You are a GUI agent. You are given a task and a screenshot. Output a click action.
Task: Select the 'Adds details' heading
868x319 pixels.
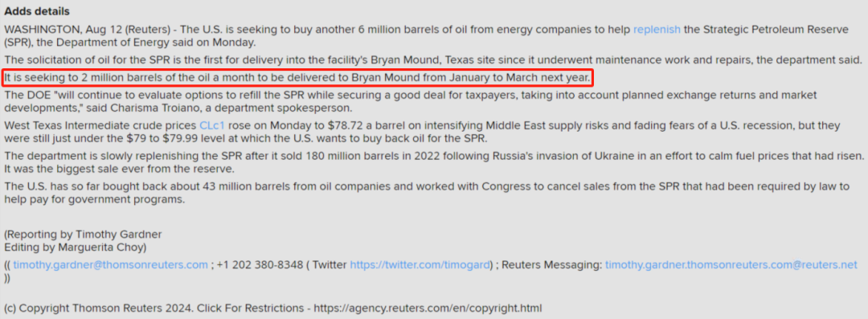(x=37, y=11)
